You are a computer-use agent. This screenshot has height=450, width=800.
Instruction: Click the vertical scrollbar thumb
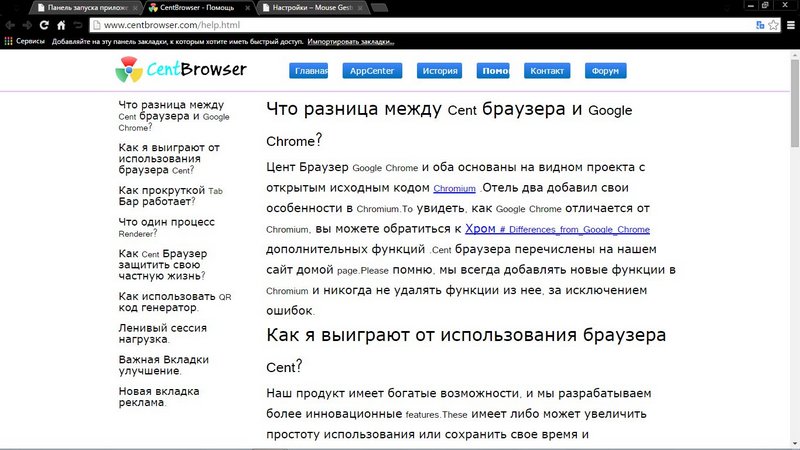(795, 103)
